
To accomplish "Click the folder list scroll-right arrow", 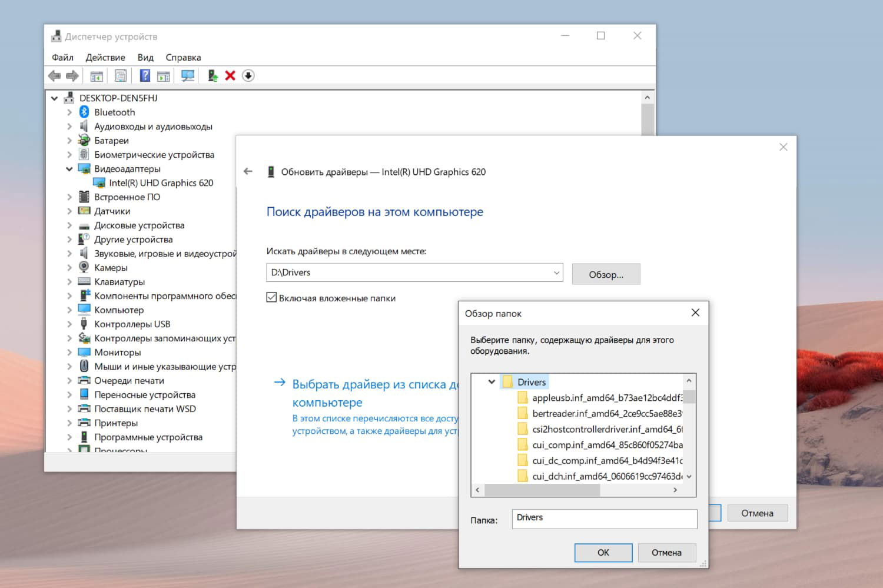I will tap(675, 490).
